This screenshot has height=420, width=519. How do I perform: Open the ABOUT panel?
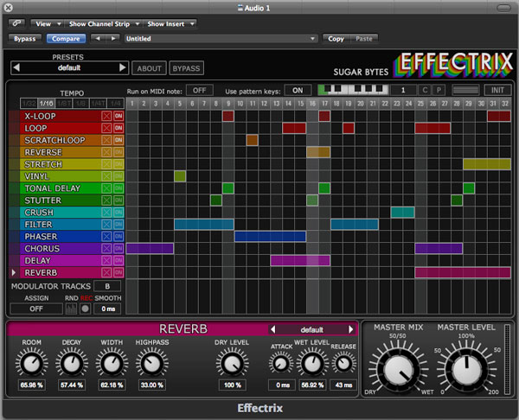(149, 68)
